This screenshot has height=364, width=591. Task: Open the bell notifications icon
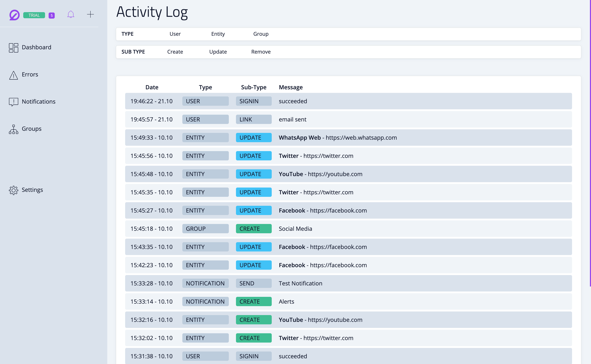point(71,14)
